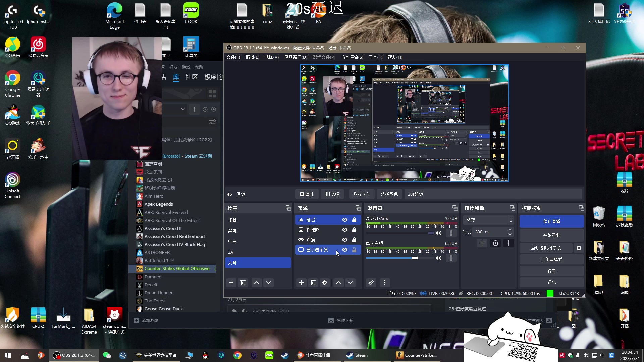Viewport: 644px width, 362px height.
Task: Open source properties gear icon
Action: 325,283
